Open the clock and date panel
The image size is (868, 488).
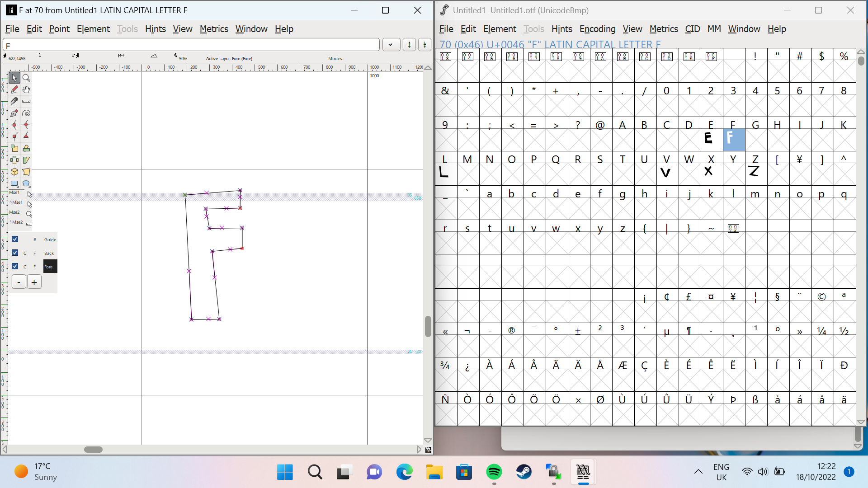coord(816,472)
